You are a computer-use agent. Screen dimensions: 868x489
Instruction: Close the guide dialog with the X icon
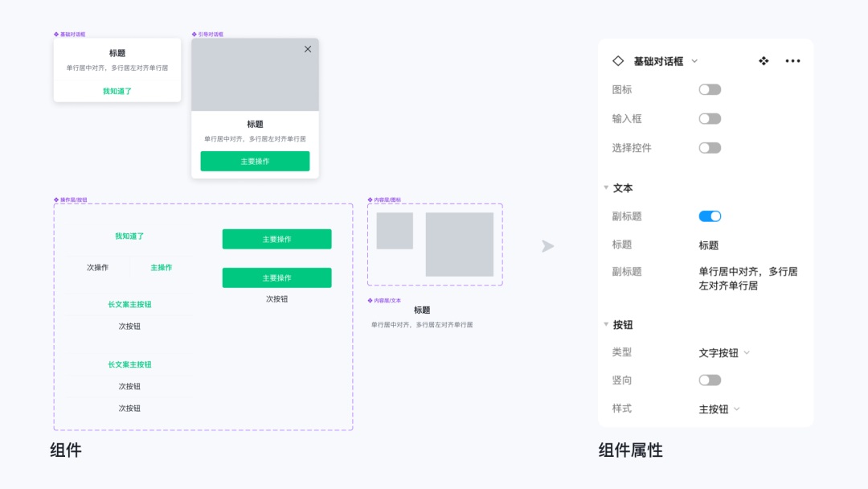[x=308, y=49]
